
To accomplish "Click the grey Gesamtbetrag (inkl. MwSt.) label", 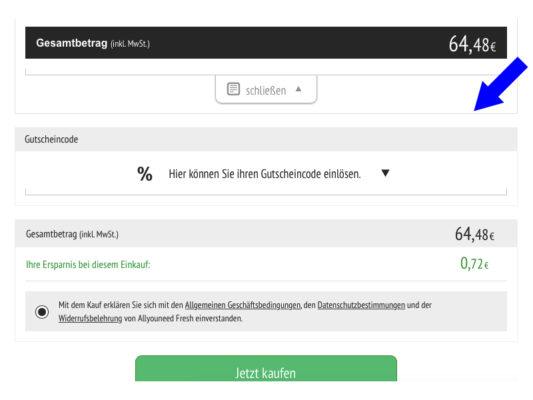I will 72,234.
